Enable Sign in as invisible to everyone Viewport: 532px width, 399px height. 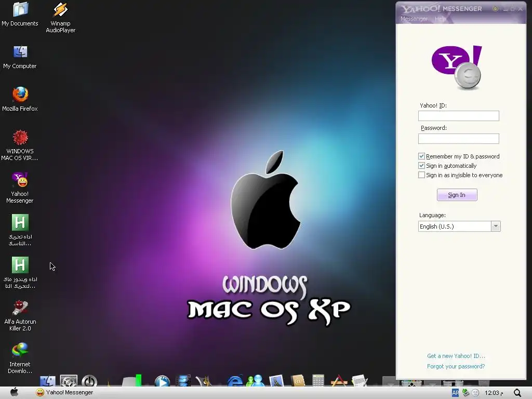pyautogui.click(x=421, y=175)
